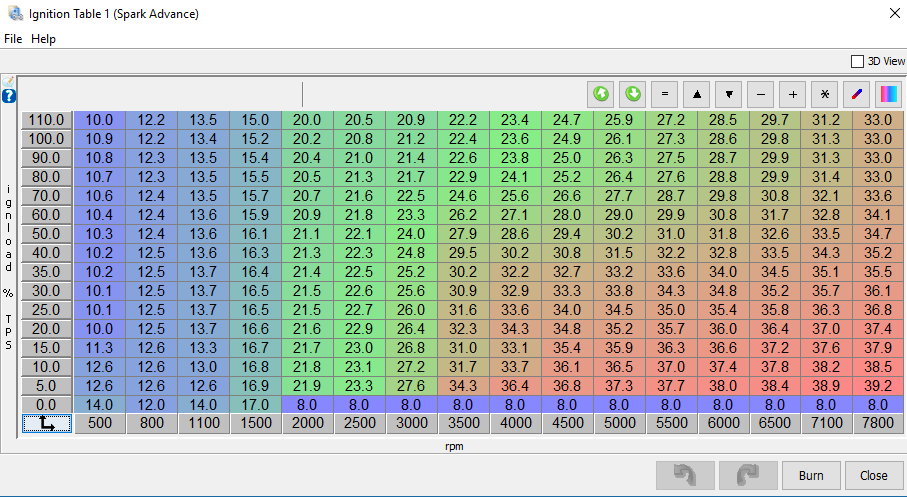The image size is (907, 497).
Task: Select cell 31.5 in the 40.0 row
Action: 619,253
